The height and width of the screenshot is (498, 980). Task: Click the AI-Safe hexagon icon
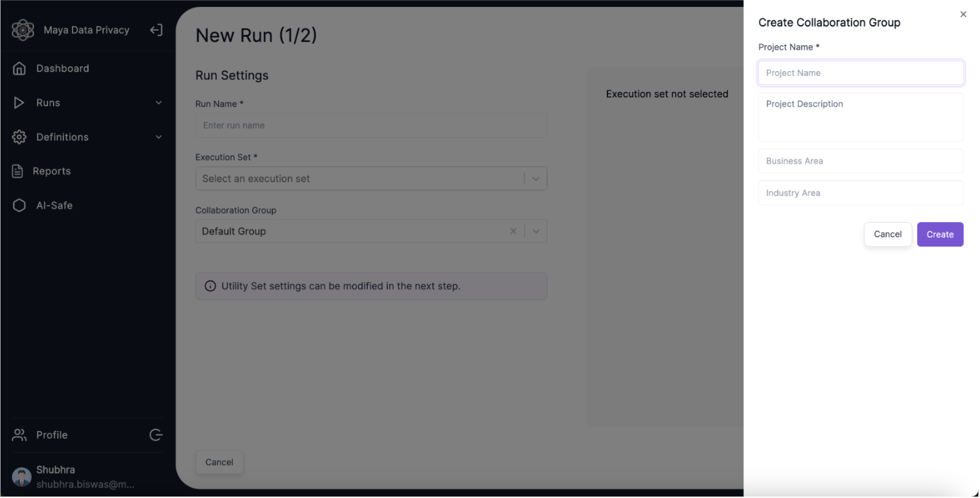point(20,205)
